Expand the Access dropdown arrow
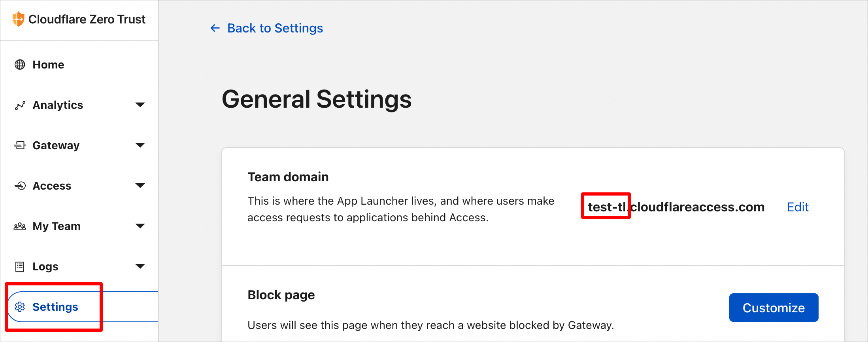 pos(140,186)
